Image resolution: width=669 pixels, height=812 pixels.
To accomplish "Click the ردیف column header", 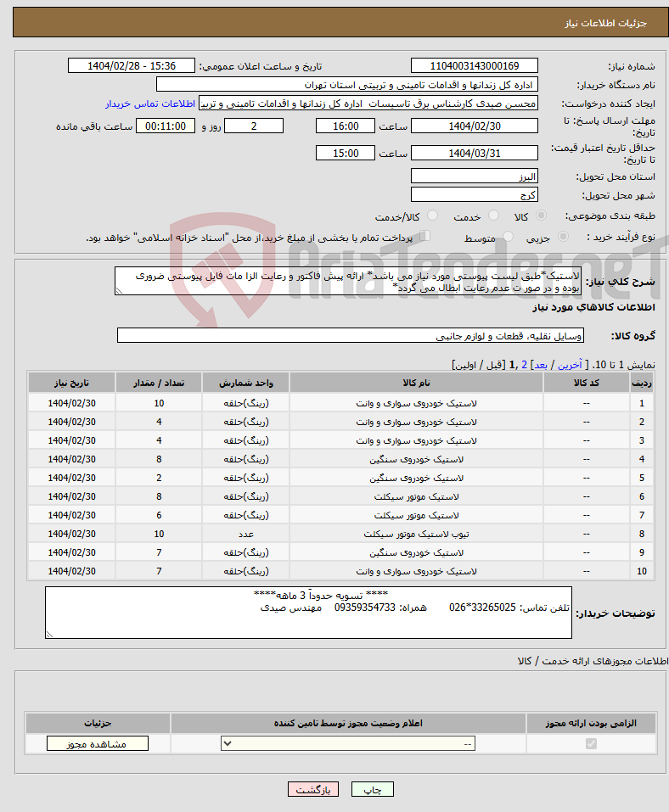I will [642, 383].
